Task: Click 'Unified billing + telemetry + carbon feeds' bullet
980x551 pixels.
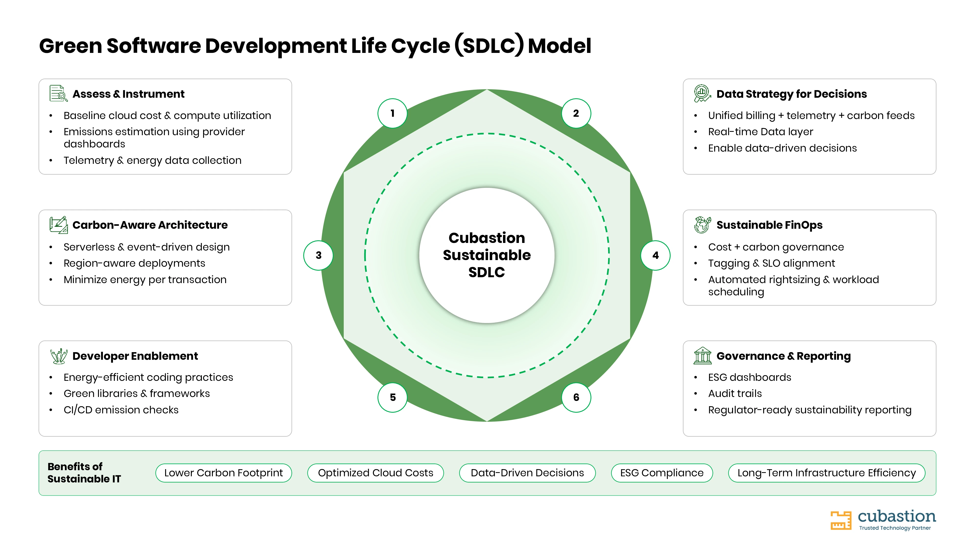Action: point(811,116)
